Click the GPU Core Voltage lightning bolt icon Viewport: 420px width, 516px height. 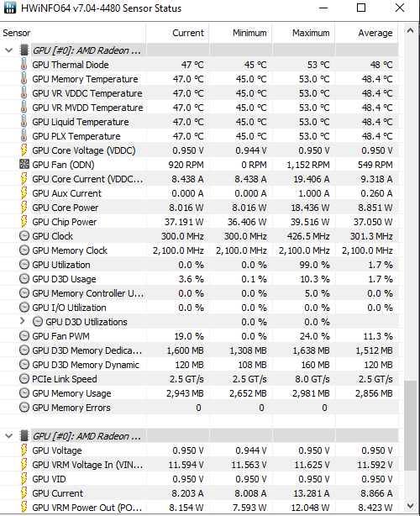(x=24, y=150)
